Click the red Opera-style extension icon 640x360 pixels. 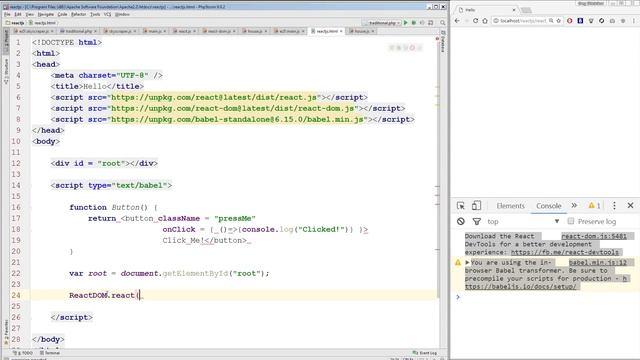coord(570,20)
